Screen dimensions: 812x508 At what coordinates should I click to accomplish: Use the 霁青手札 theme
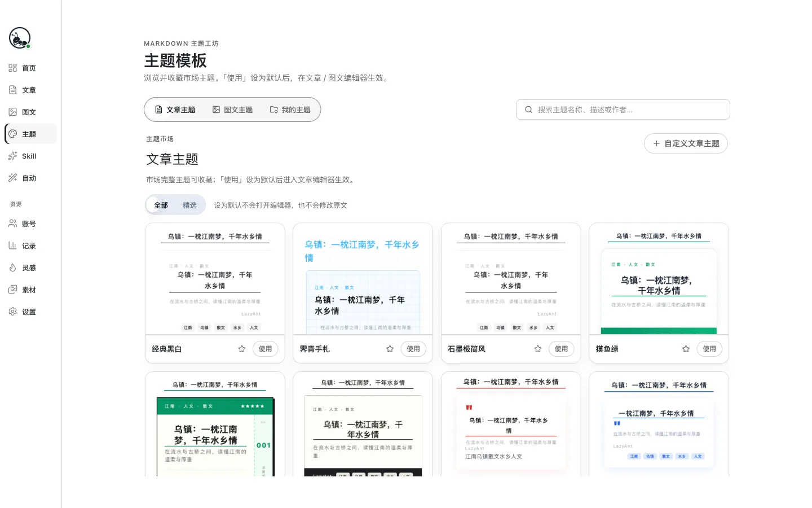pos(413,349)
